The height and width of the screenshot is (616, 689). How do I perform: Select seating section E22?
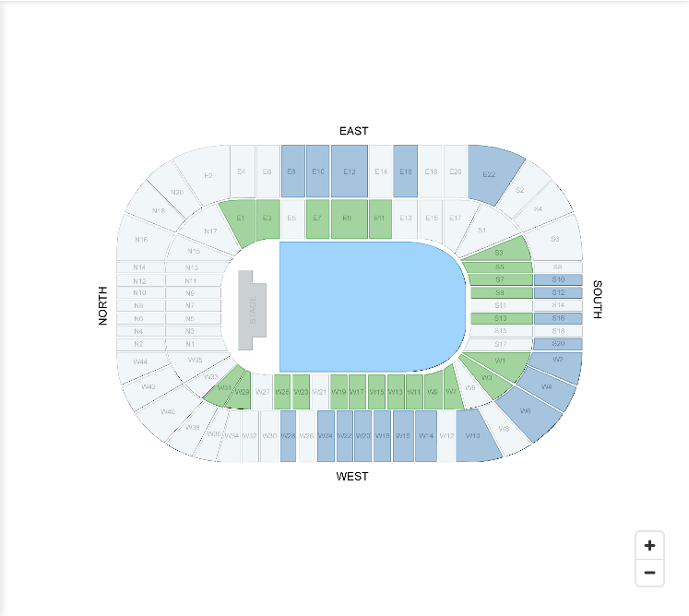[493, 174]
